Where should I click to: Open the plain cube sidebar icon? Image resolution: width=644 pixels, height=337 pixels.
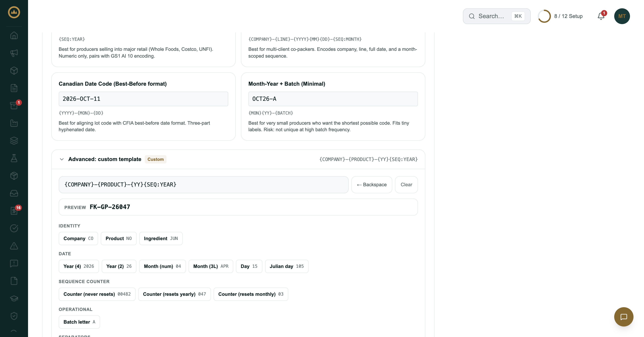point(14,71)
